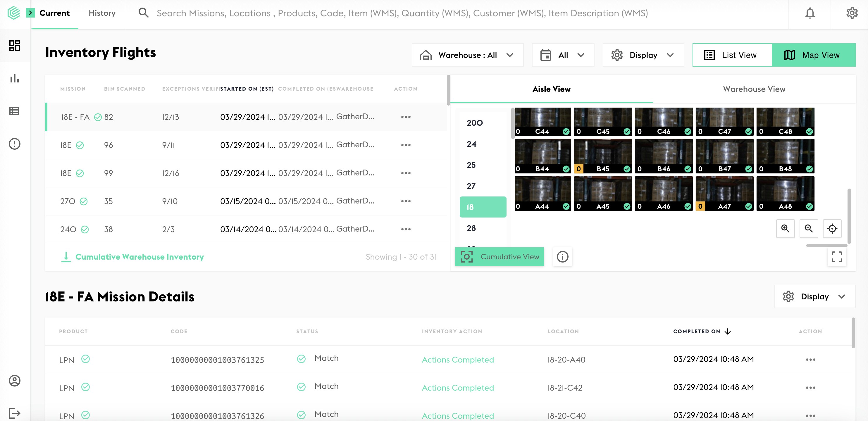The image size is (868, 421).
Task: Recenter the aisle map view
Action: 832,229
